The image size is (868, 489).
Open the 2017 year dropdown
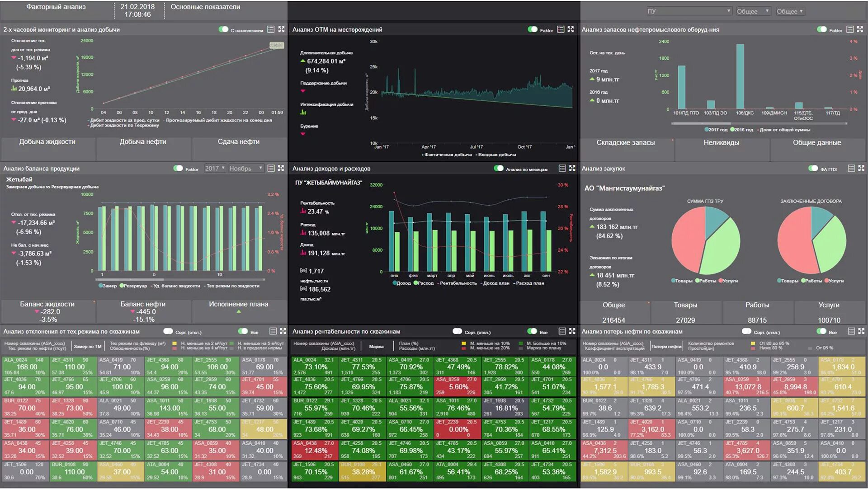215,168
